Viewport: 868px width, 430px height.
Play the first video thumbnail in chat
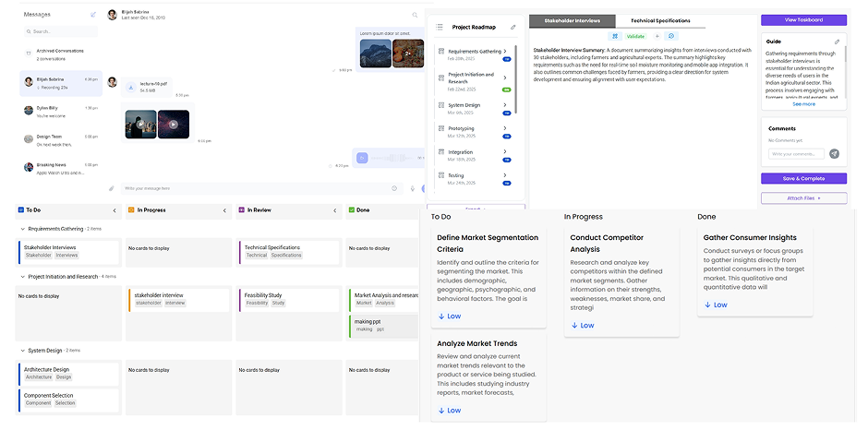pos(140,124)
